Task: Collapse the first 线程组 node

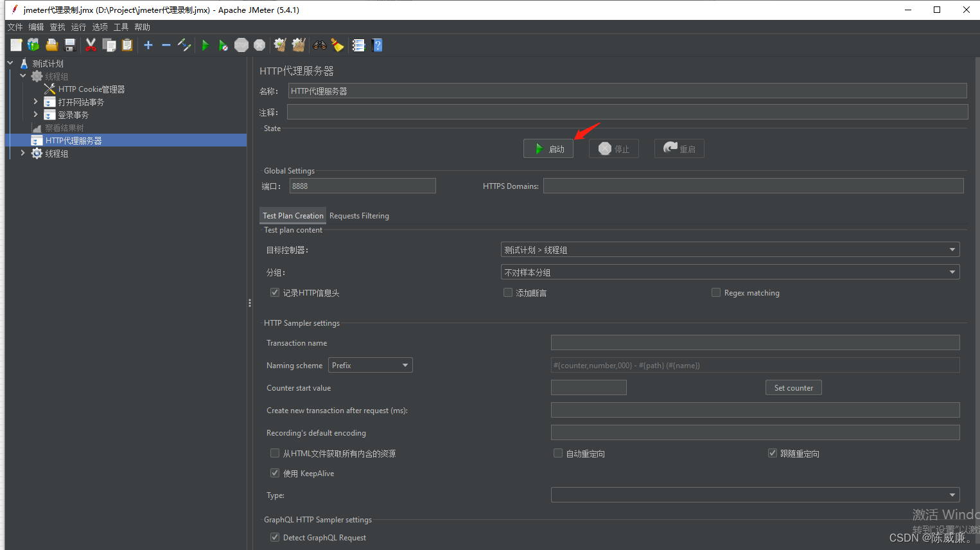Action: pos(23,76)
